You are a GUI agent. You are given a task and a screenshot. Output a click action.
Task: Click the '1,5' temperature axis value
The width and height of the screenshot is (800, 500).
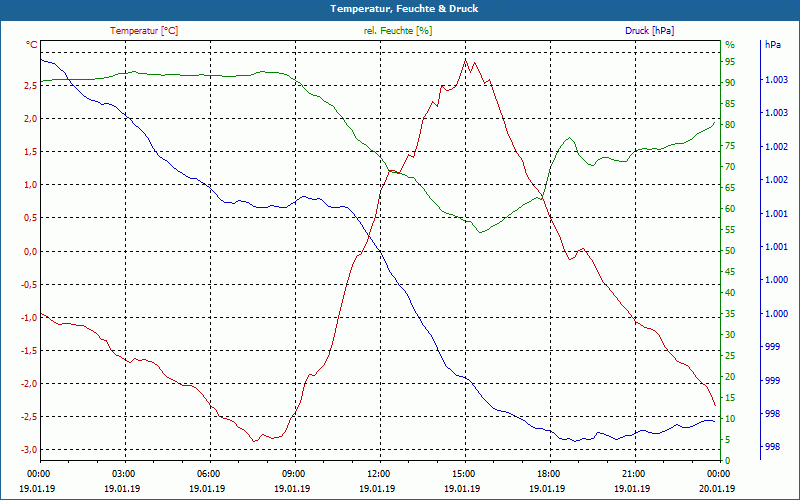pyautogui.click(x=31, y=152)
